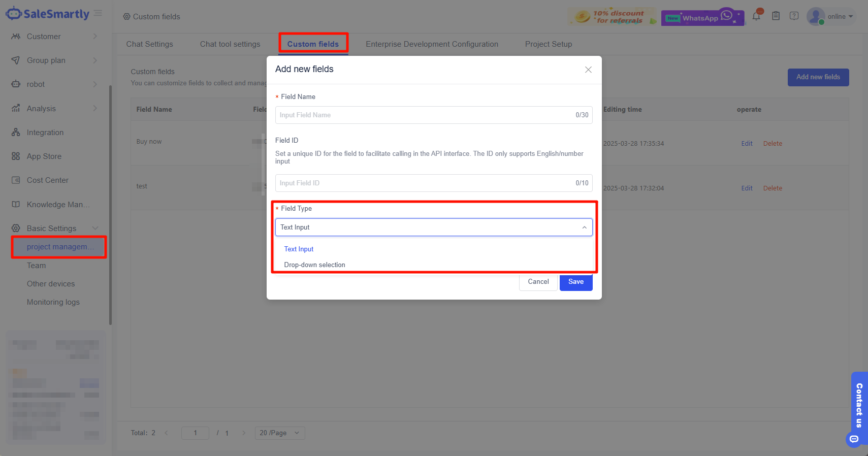Screen dimensions: 868x456
Task: Click the WhatsApp promo banner
Action: pyautogui.click(x=702, y=17)
